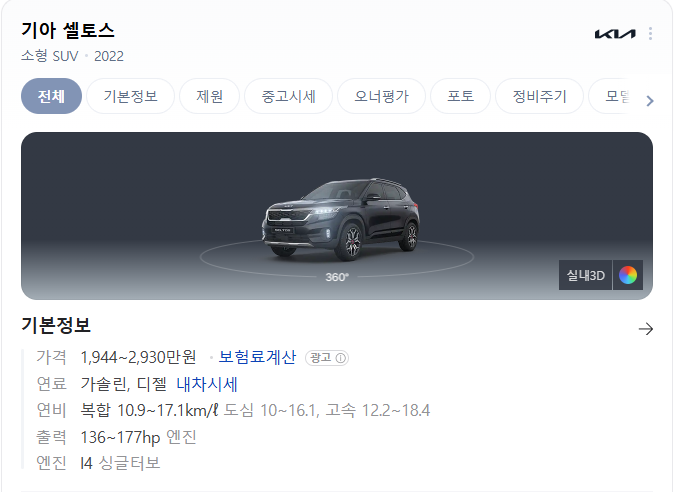The height and width of the screenshot is (492, 676).
Task: Open the 실내3D interior view
Action: (585, 275)
